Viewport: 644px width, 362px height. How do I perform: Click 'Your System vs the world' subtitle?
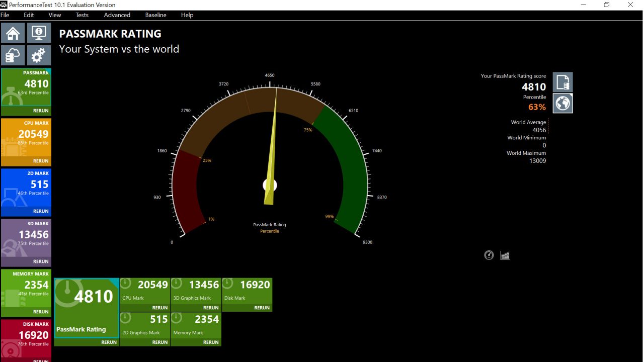(119, 49)
